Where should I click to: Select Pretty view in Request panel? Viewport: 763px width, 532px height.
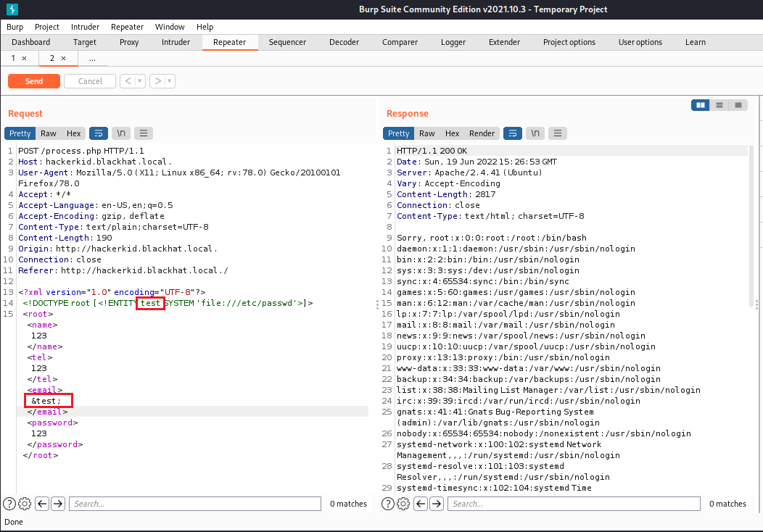coord(20,133)
